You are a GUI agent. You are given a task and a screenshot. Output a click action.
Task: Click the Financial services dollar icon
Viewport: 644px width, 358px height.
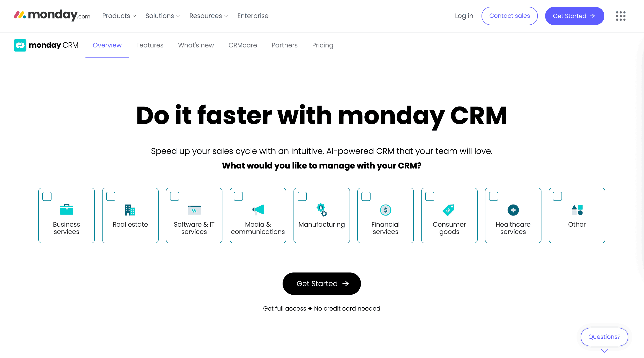click(x=386, y=210)
